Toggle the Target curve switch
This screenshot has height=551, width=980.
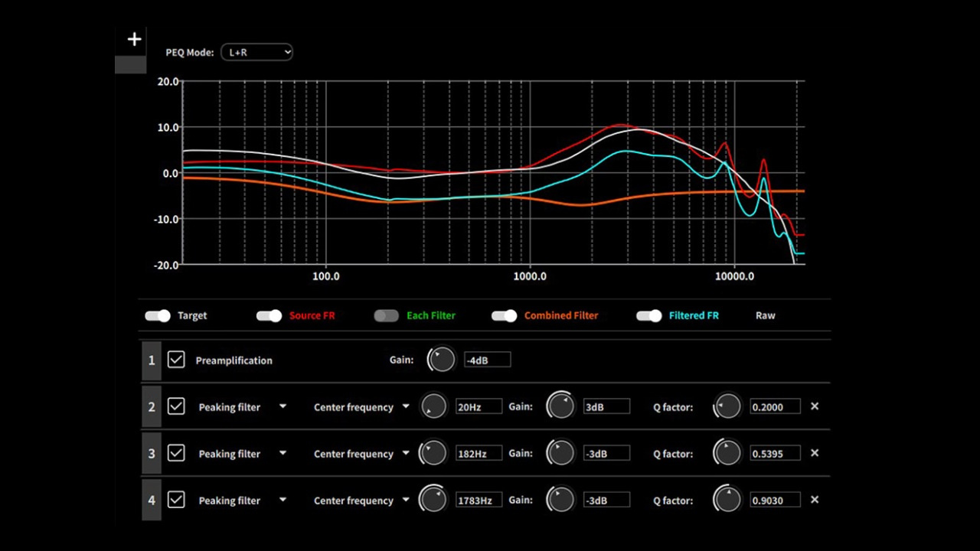[158, 316]
